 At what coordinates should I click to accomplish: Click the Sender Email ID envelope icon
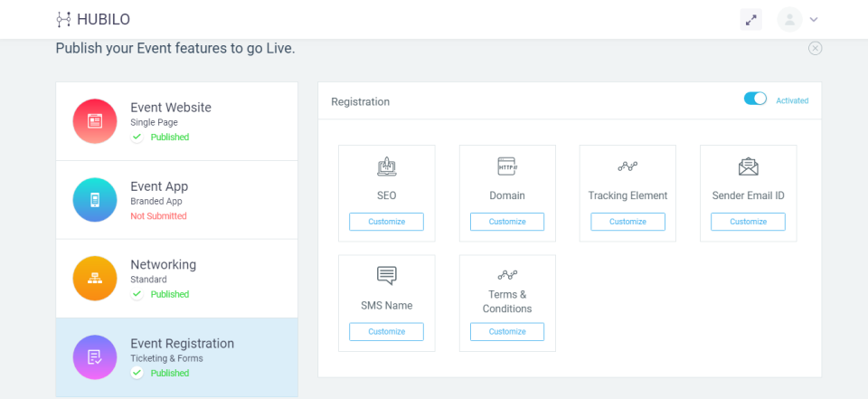pos(748,166)
